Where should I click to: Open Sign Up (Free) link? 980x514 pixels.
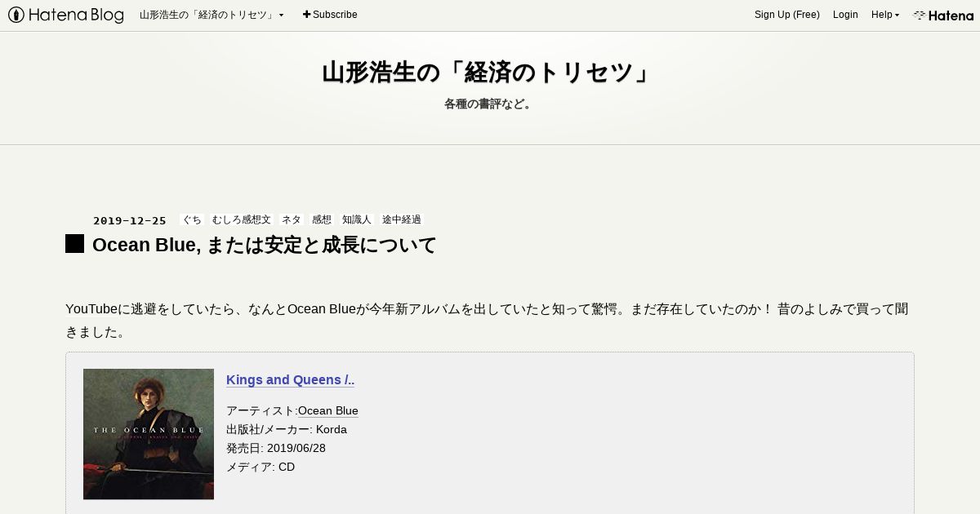787,15
